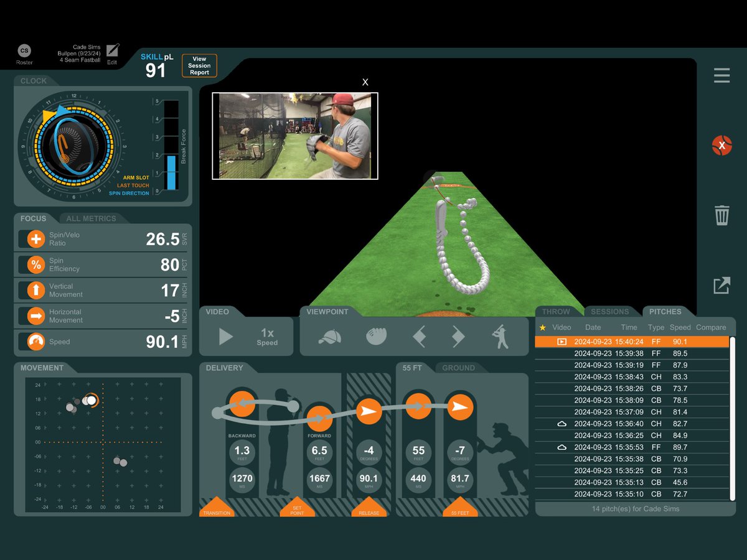
Task: Click the SET POINT marker
Action: pyautogui.click(x=297, y=507)
